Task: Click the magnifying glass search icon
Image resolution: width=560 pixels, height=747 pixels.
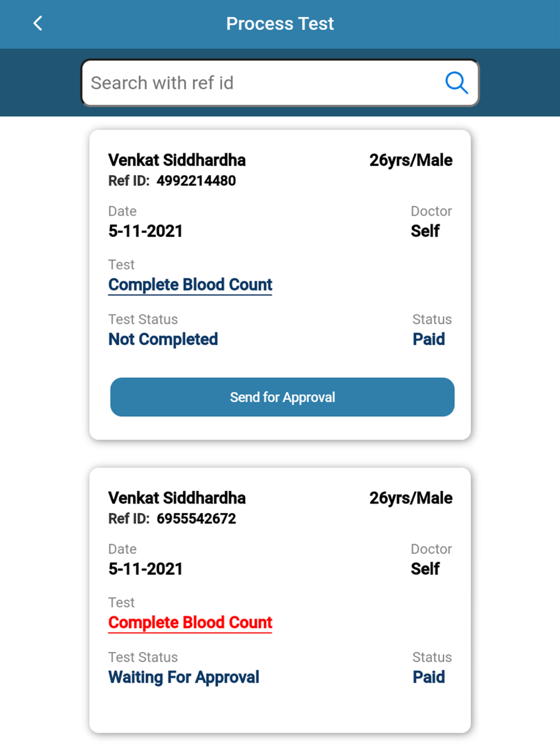Action: [x=456, y=83]
